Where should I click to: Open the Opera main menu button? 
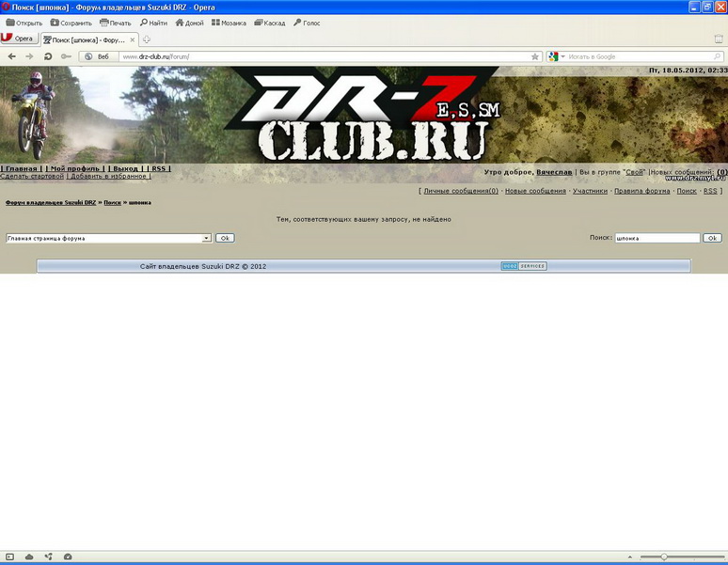coord(19,39)
